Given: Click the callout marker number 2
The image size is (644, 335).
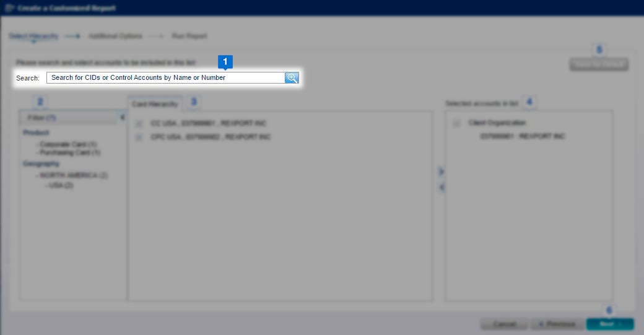Looking at the screenshot, I should coord(40,102).
